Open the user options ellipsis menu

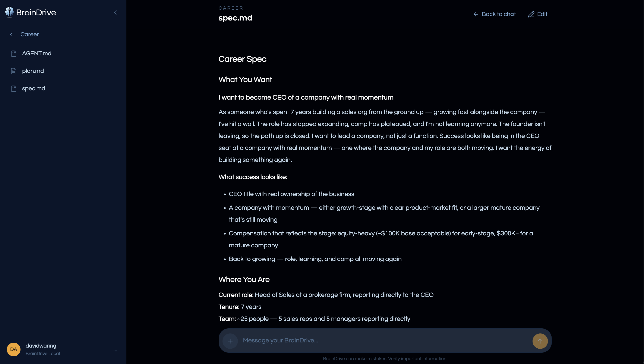tap(115, 351)
